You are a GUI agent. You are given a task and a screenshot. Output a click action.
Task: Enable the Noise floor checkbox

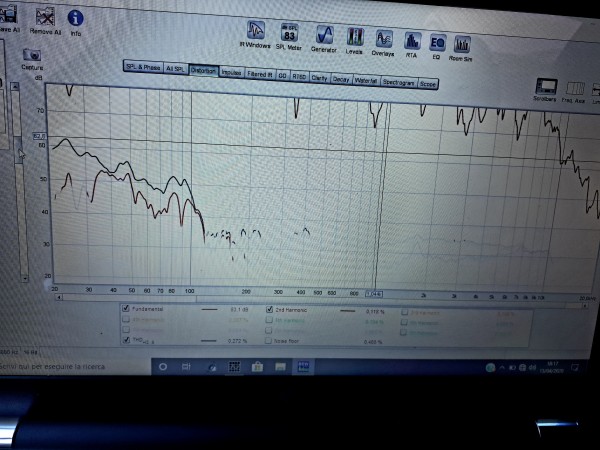pos(268,341)
